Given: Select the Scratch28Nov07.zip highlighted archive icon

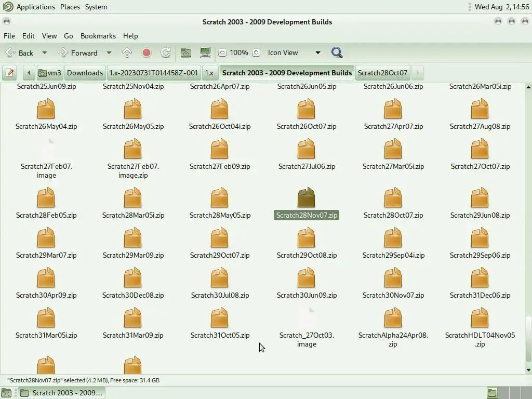Looking at the screenshot, I should point(307,197).
